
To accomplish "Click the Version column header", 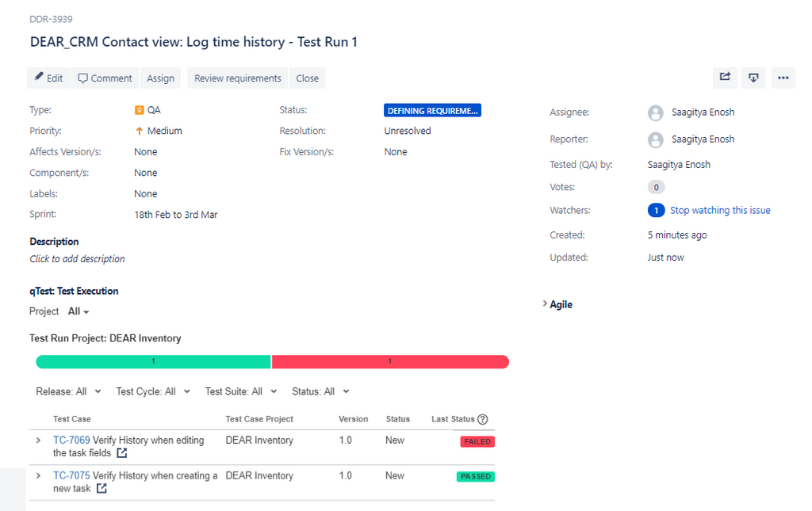I will coord(353,419).
